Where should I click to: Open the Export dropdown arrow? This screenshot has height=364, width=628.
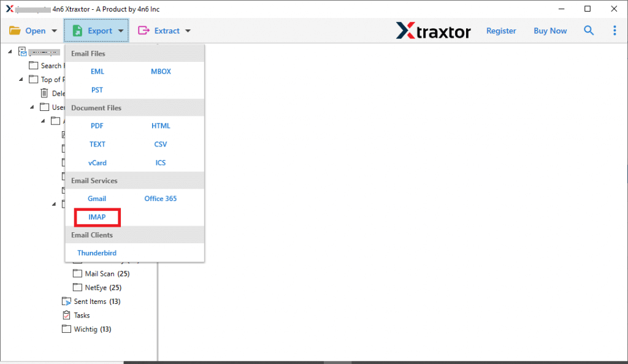coord(121,30)
